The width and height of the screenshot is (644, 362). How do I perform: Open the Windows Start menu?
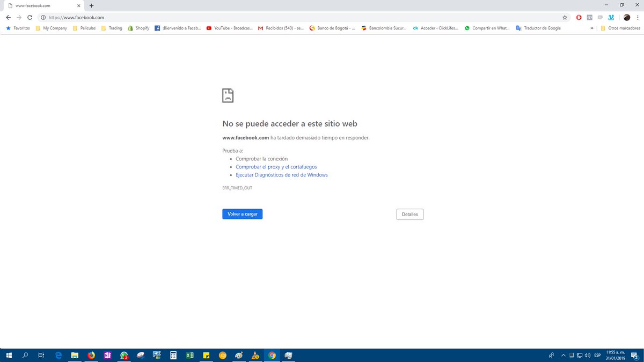(9, 355)
